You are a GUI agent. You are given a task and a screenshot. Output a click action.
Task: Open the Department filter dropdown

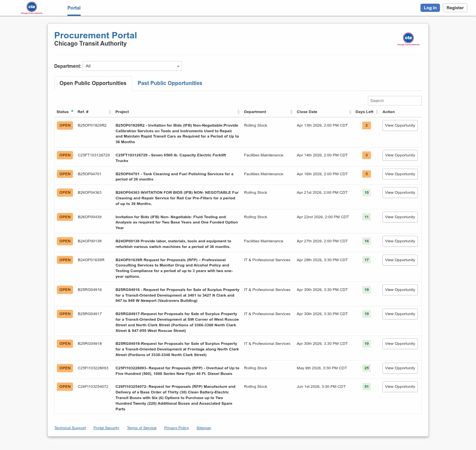[x=132, y=66]
